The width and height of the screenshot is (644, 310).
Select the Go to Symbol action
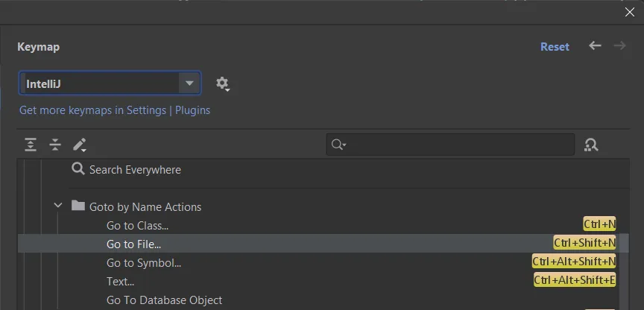144,262
